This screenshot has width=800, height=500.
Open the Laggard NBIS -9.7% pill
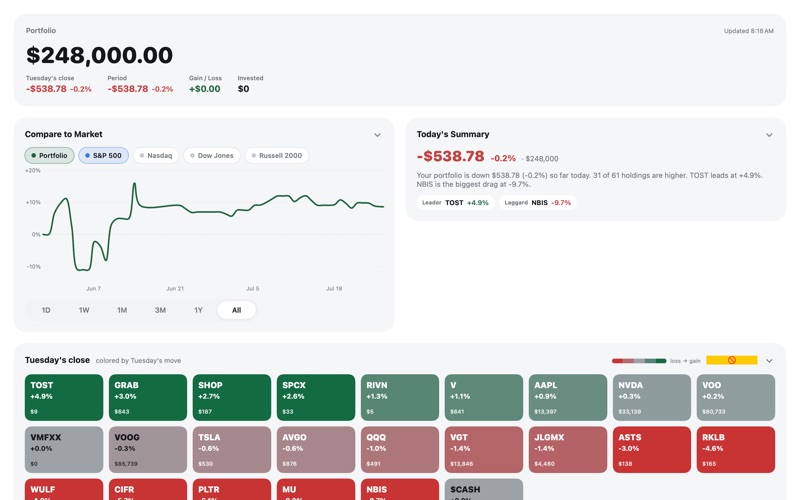pyautogui.click(x=538, y=203)
